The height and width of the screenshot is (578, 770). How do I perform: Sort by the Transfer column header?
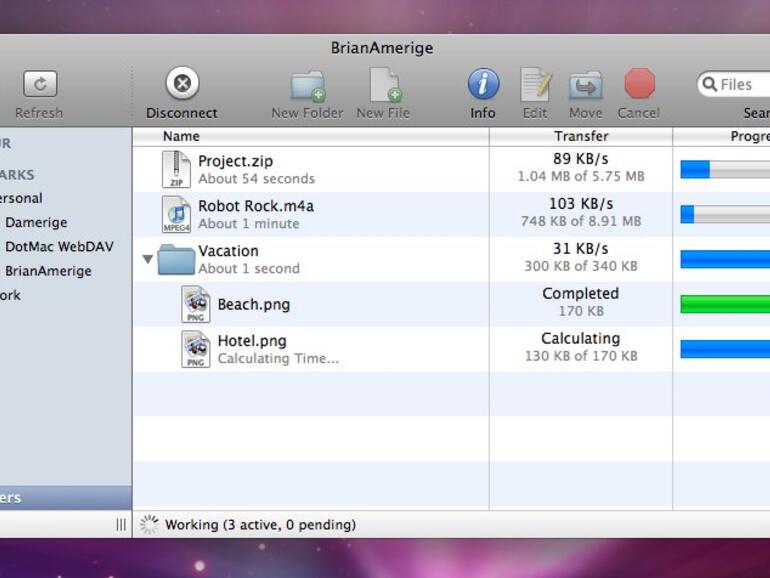(581, 136)
